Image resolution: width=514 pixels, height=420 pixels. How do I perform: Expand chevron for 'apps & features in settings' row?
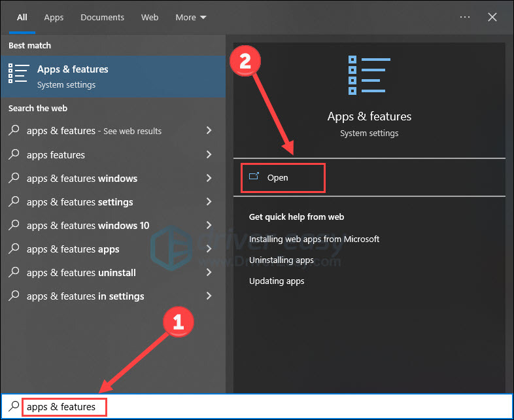click(x=209, y=296)
